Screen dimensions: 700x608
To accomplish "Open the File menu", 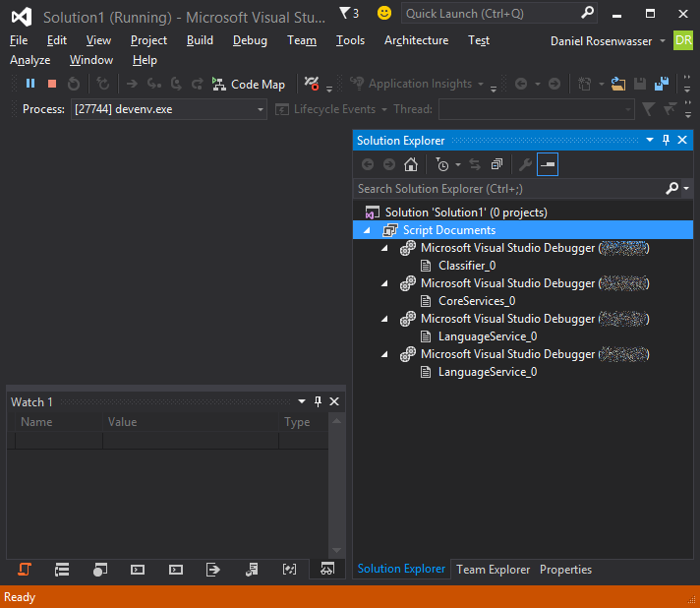I will 19,40.
